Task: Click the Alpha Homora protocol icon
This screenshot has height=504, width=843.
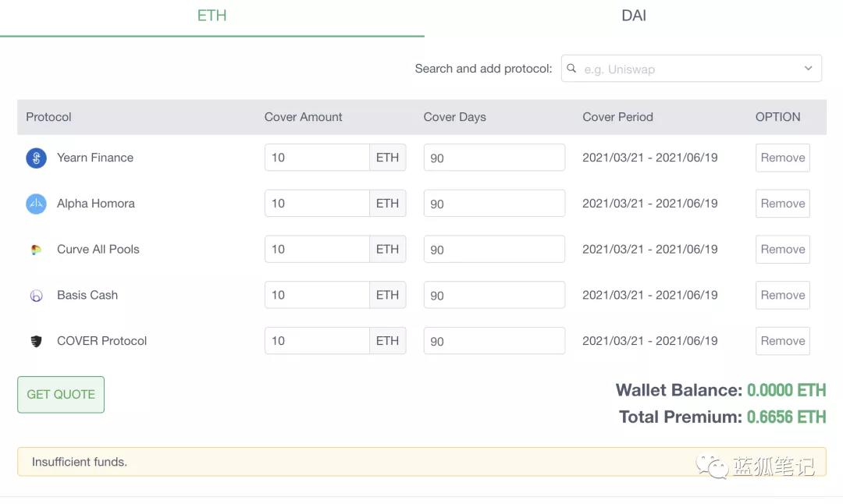Action: coord(36,203)
